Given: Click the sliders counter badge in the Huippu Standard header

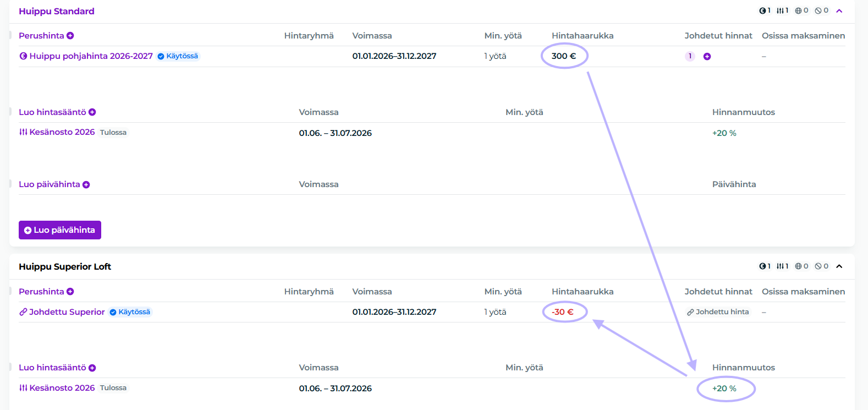Looking at the screenshot, I should (x=782, y=10).
